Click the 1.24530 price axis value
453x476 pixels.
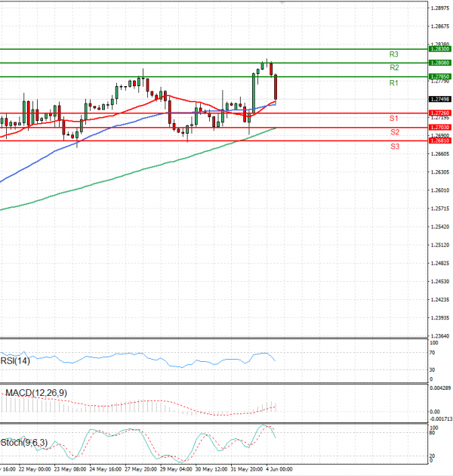coord(440,281)
